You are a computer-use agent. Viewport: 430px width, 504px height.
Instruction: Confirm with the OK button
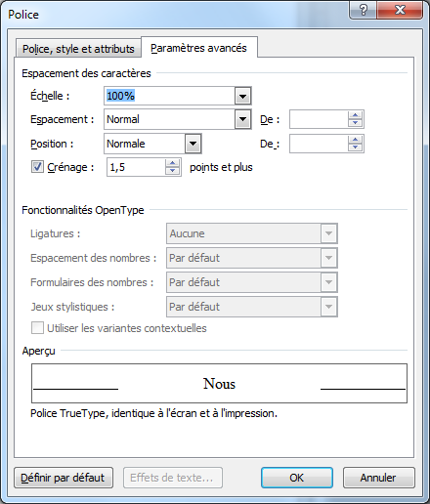coord(297,478)
